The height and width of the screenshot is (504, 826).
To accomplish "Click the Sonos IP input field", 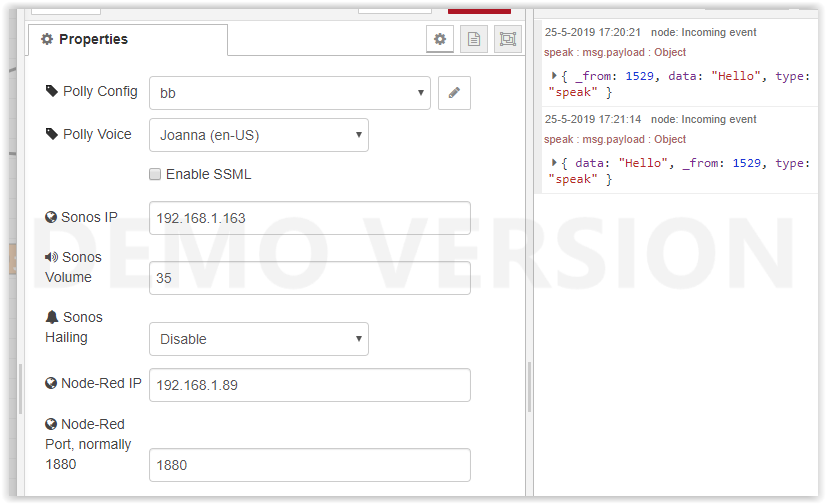I will 310,218.
